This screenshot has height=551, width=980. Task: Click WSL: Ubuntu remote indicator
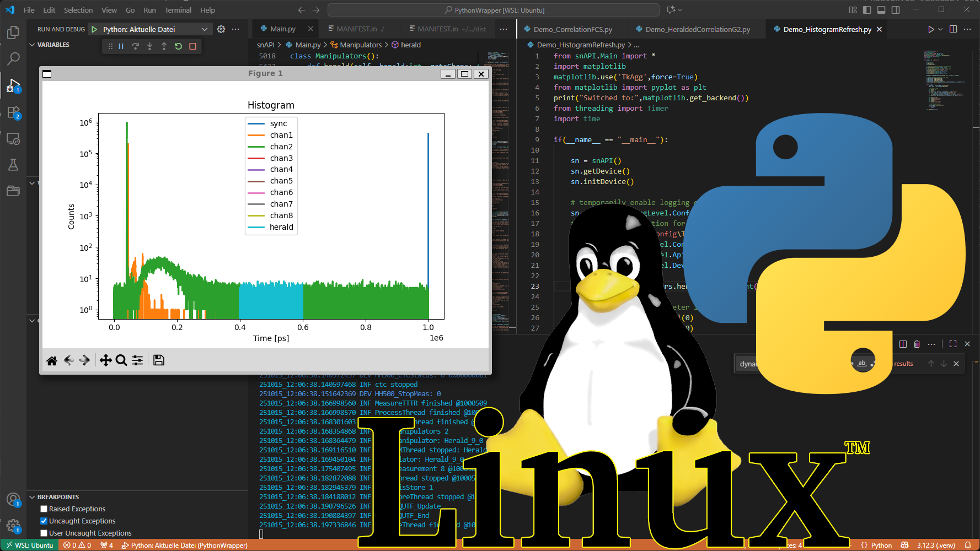click(30, 545)
